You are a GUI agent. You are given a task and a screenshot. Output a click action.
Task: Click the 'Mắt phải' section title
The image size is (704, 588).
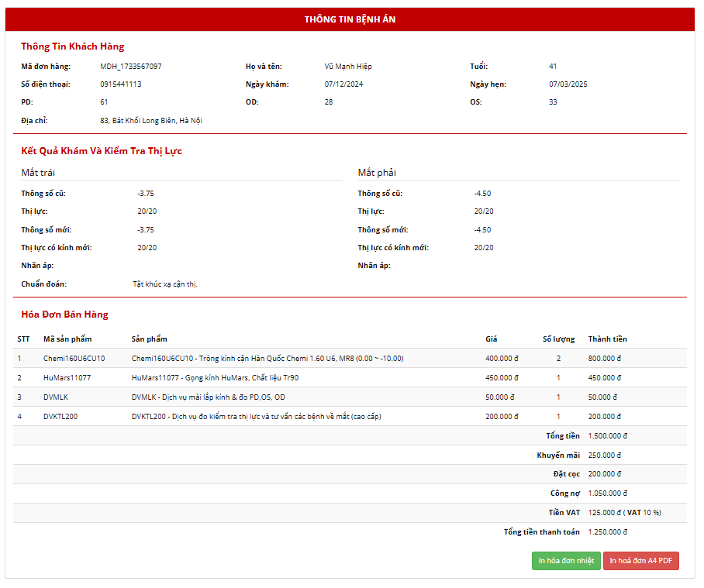pyautogui.click(x=377, y=173)
